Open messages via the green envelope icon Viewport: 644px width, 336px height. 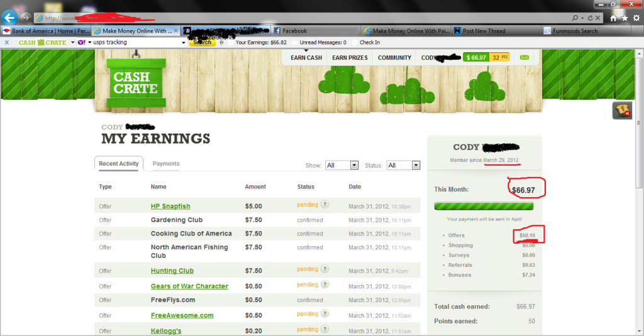tap(525, 57)
